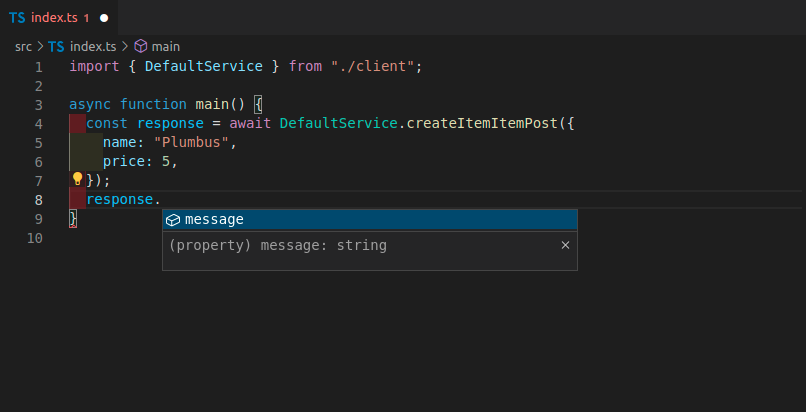Expand the chevron before main breadcrumb

[126, 46]
